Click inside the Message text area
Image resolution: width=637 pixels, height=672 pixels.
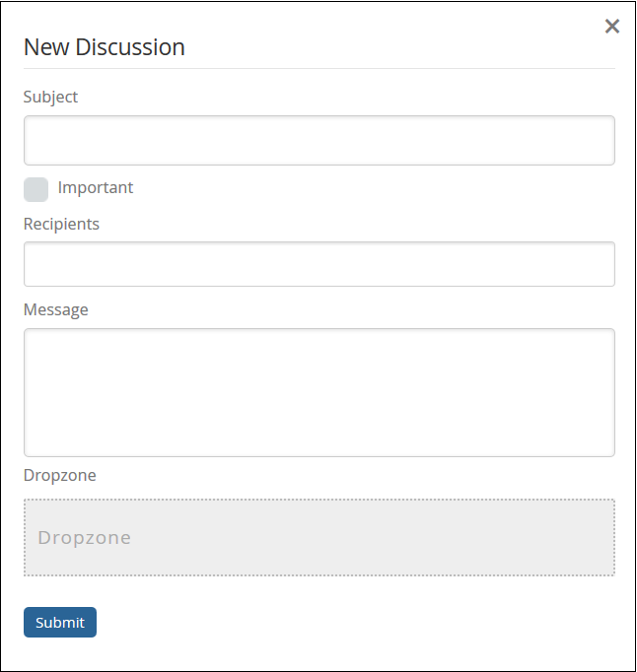coord(318,392)
